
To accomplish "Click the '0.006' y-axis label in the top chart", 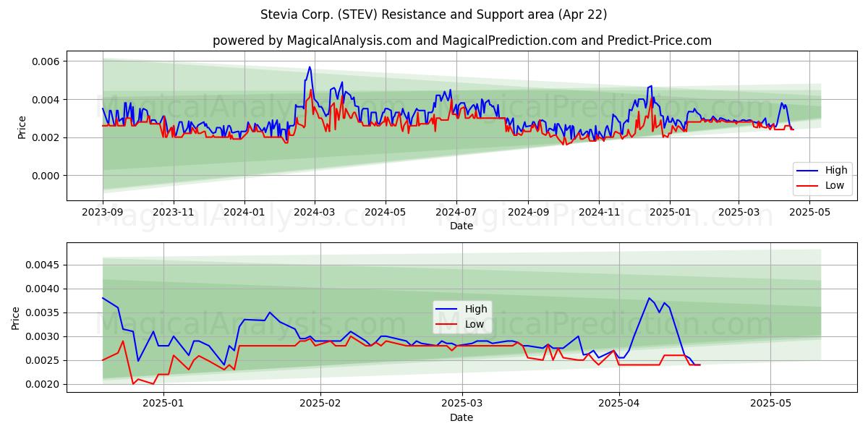I will [46, 61].
